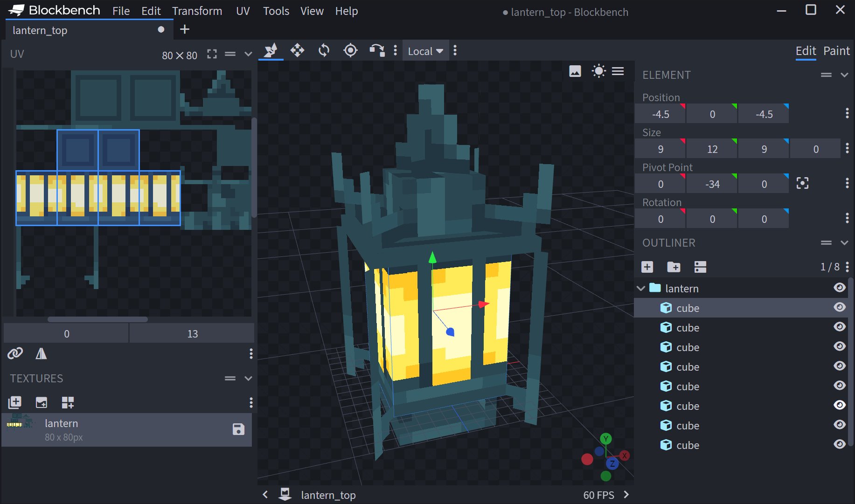This screenshot has height=504, width=855.
Task: Open the Local transform space dropdown
Action: tap(425, 51)
